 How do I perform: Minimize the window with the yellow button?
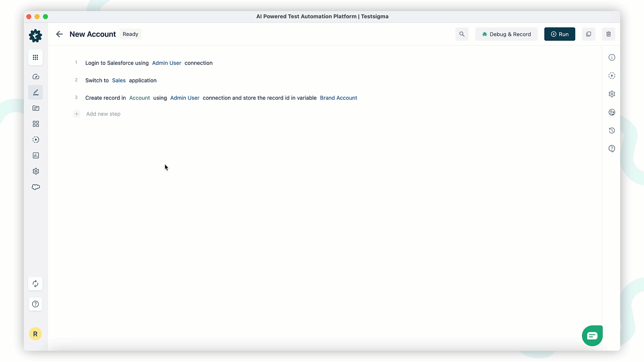37,17
